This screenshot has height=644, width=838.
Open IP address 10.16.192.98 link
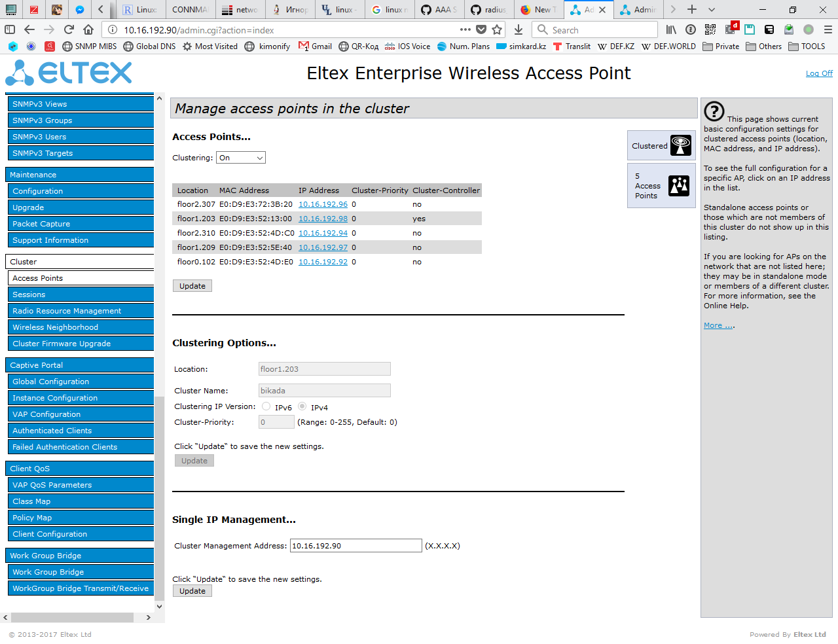point(323,219)
